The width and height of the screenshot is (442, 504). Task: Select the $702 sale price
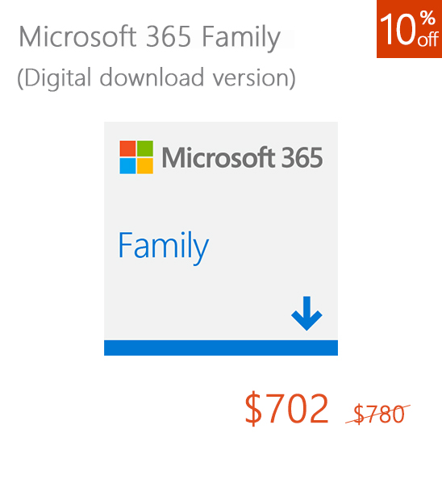point(287,409)
